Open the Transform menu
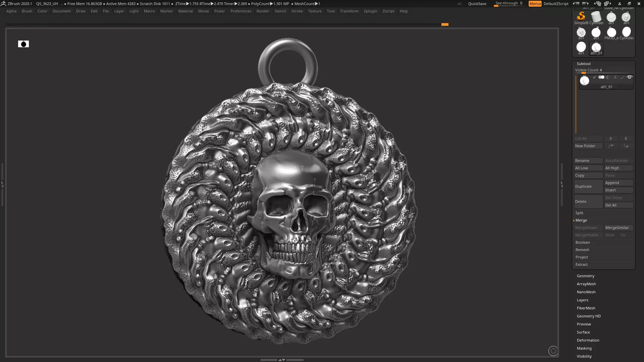Viewport: 644px width, 362px height. click(349, 11)
